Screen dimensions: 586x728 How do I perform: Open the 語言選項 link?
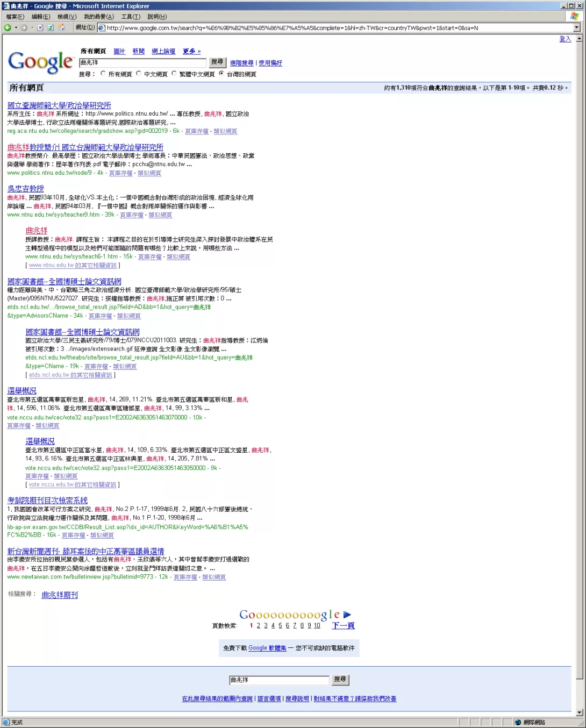point(269,698)
